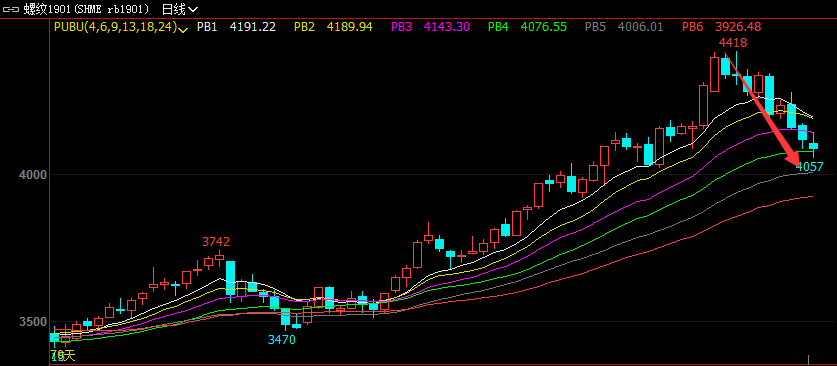Viewport: 837px width, 366px height.
Task: Click the 3470 low price label
Action: click(281, 339)
